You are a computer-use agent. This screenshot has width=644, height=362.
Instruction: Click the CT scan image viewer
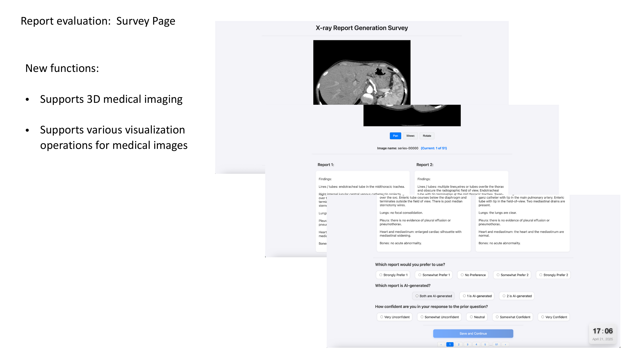[362, 72]
